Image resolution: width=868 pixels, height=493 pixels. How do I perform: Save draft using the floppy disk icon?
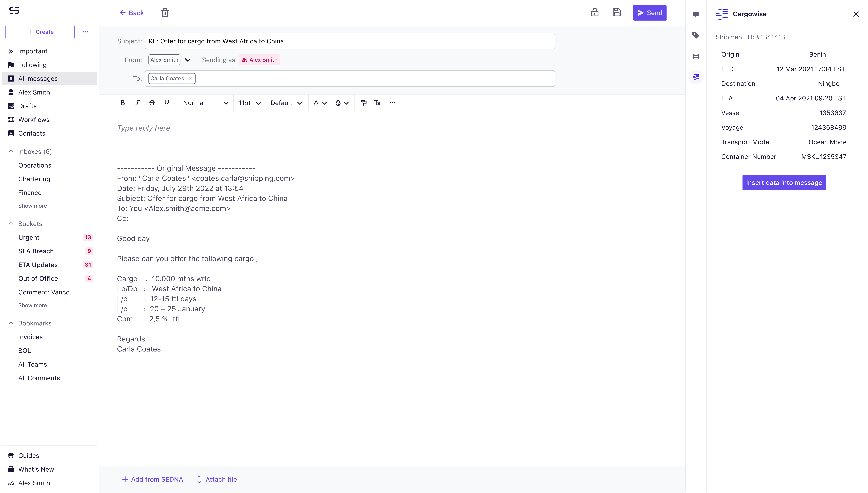click(617, 13)
